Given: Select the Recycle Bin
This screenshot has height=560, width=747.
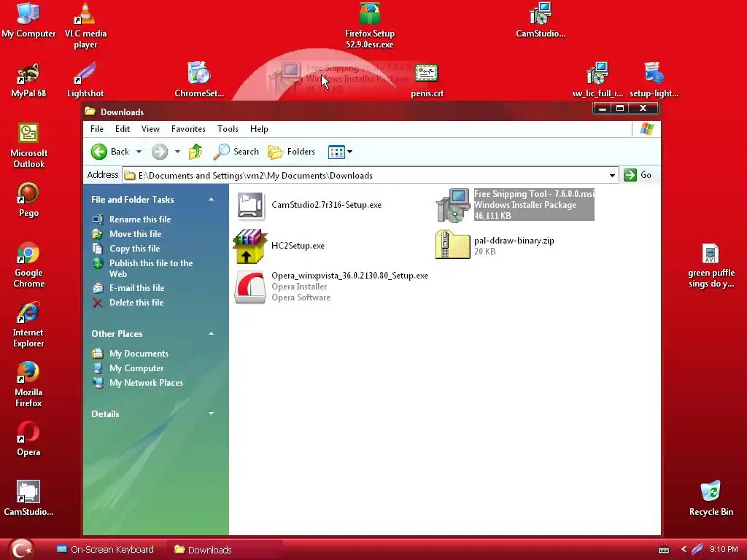Looking at the screenshot, I should tap(711, 499).
